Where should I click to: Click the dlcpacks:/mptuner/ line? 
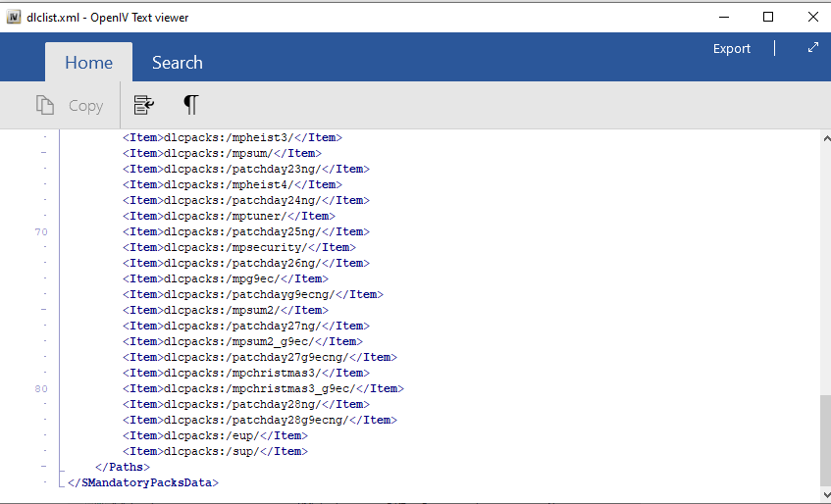tap(229, 216)
